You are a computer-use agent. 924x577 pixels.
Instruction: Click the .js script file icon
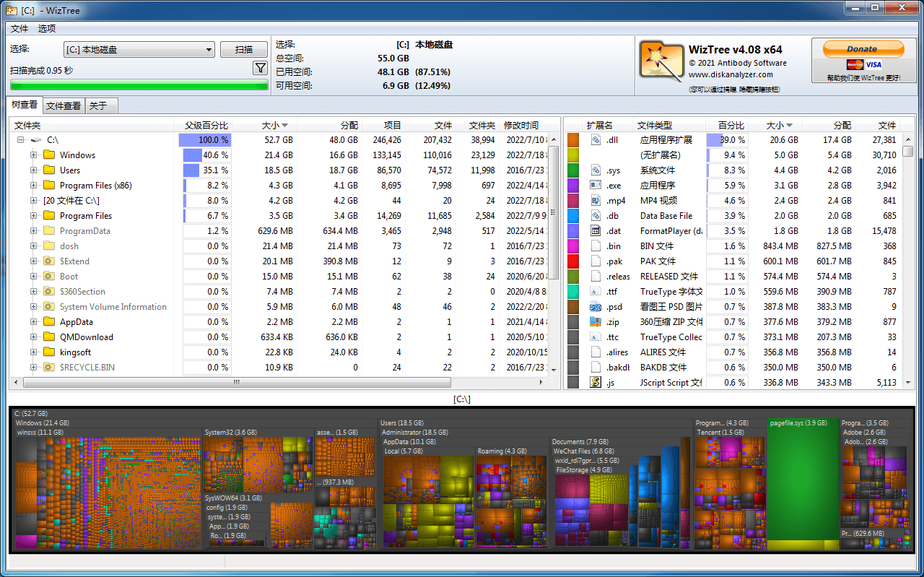click(x=596, y=383)
